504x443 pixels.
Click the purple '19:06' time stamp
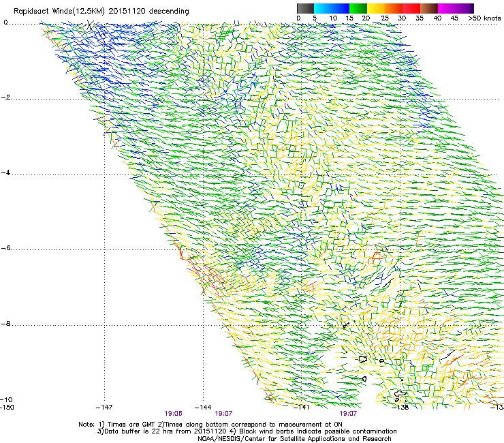[173, 414]
